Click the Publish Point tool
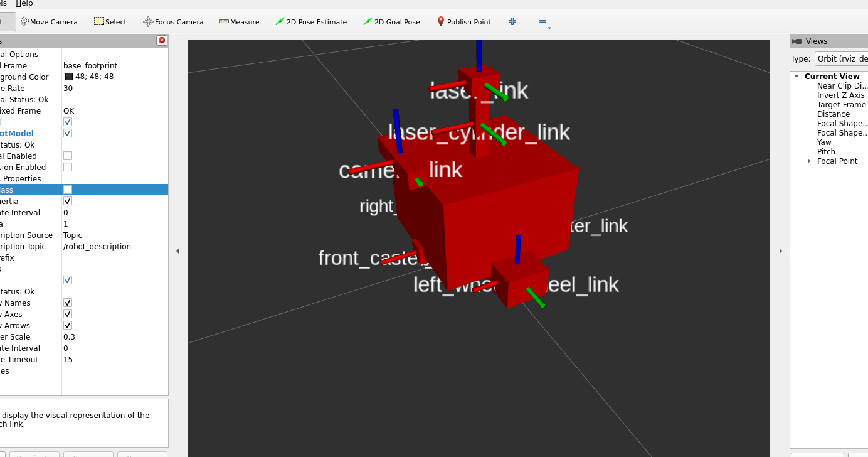 [464, 22]
